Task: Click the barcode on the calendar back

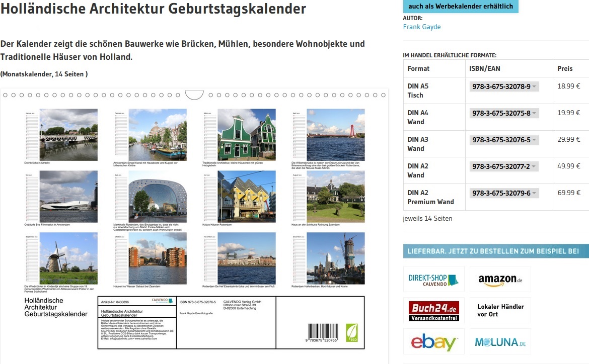Action: (323, 333)
